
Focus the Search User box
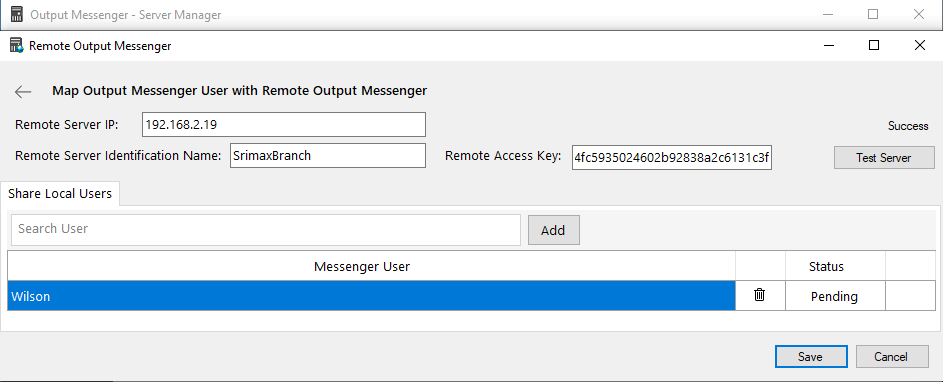coord(266,230)
